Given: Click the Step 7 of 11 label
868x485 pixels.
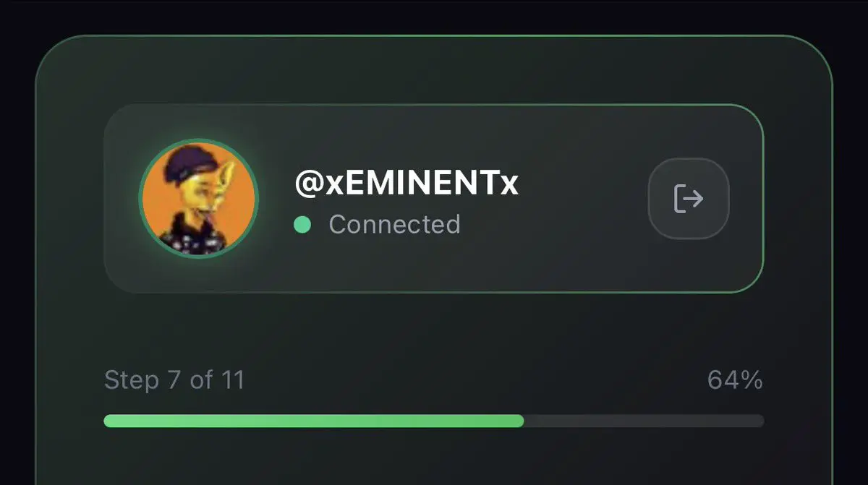Looking at the screenshot, I should (174, 380).
